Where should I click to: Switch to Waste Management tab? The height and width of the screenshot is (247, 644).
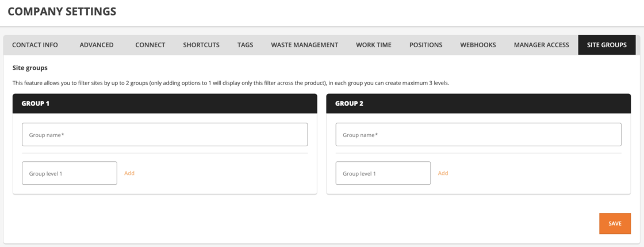304,45
